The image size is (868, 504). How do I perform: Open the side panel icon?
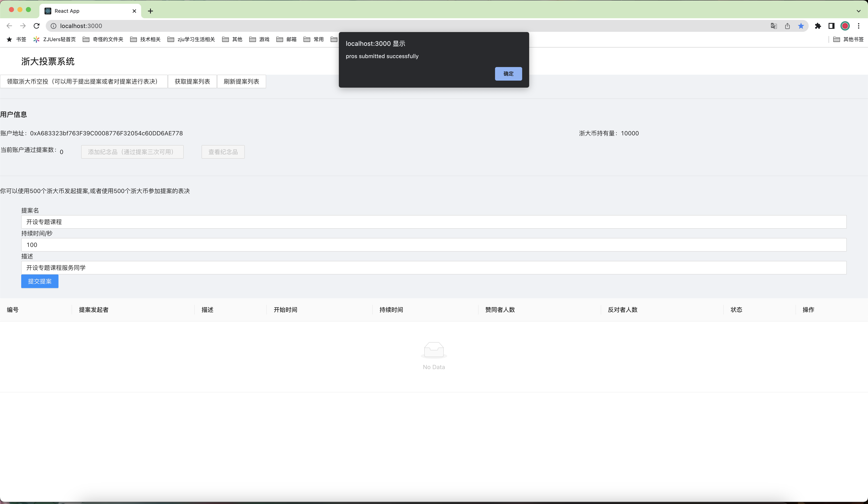point(831,26)
